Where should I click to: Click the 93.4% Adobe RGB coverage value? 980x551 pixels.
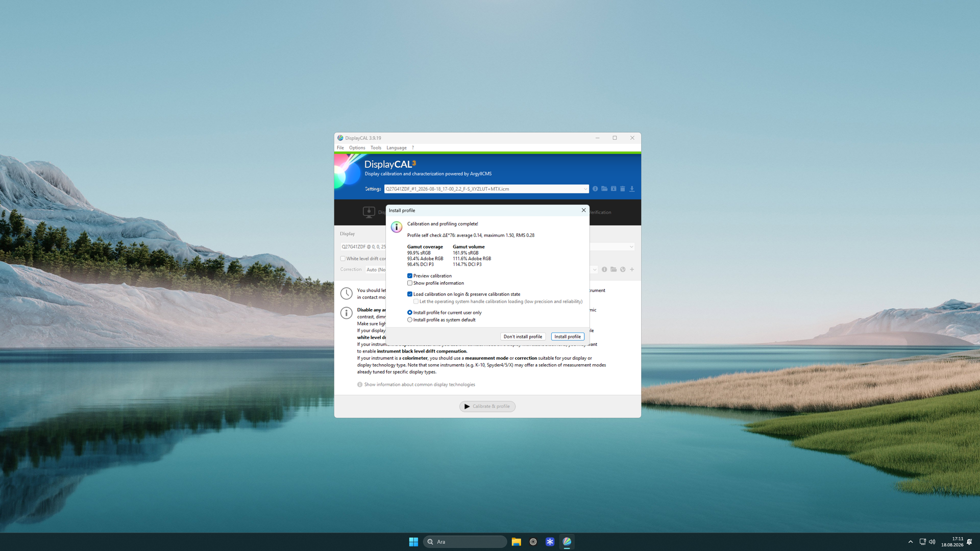pos(425,259)
